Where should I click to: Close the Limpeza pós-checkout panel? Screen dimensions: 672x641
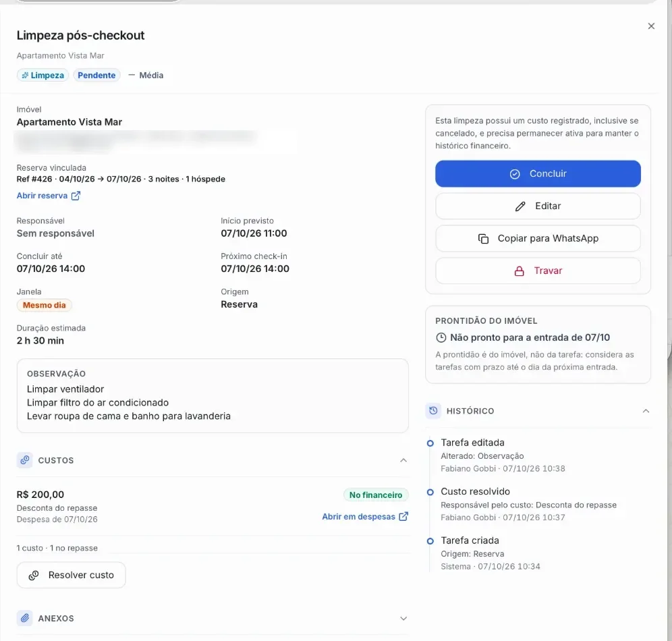(x=651, y=26)
